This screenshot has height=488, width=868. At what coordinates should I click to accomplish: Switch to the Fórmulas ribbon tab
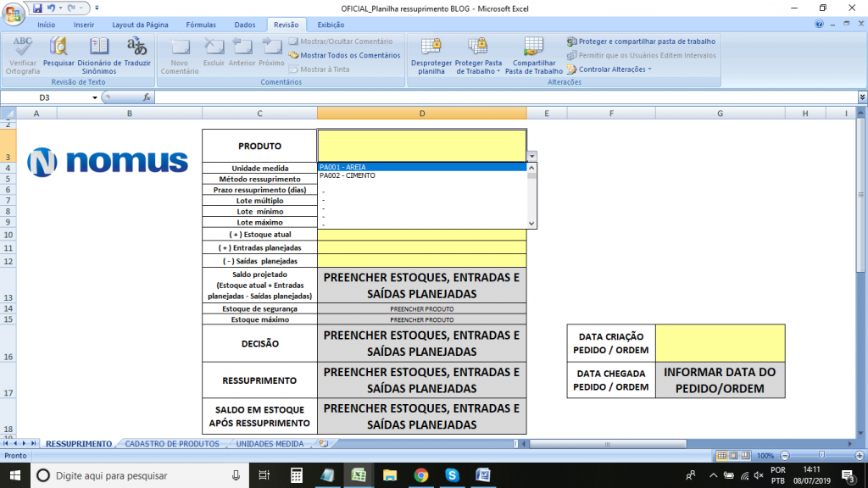[200, 25]
